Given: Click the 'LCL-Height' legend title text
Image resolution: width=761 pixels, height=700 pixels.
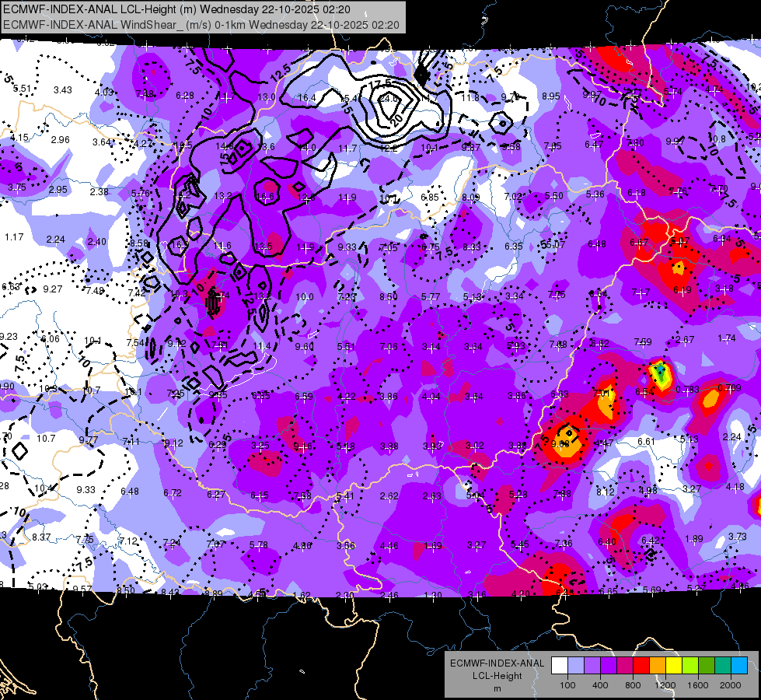Looking at the screenshot, I should (x=497, y=676).
